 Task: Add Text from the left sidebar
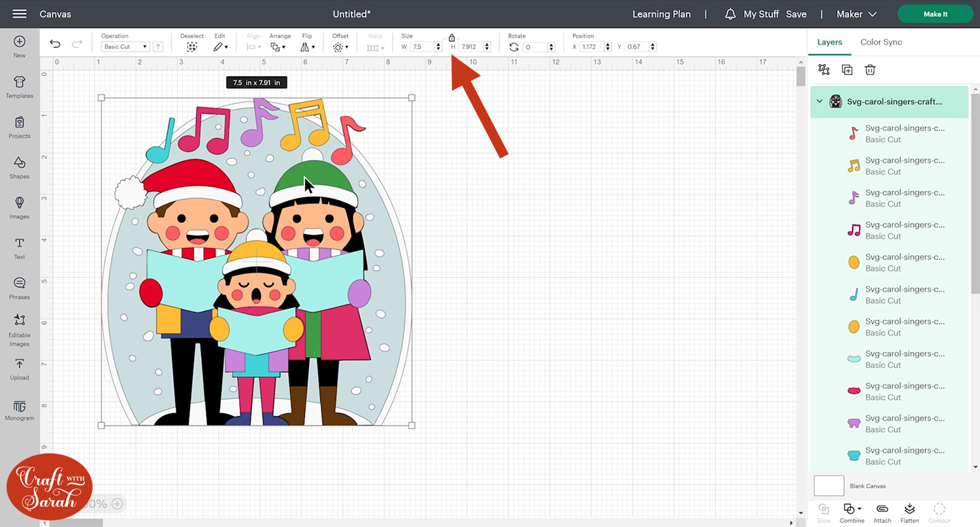(19, 248)
